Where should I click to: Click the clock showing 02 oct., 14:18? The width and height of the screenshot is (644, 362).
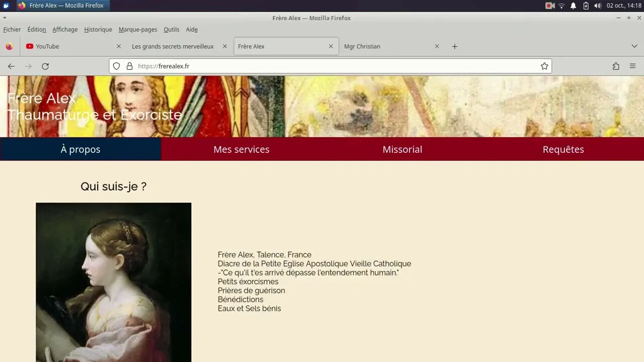(624, 6)
